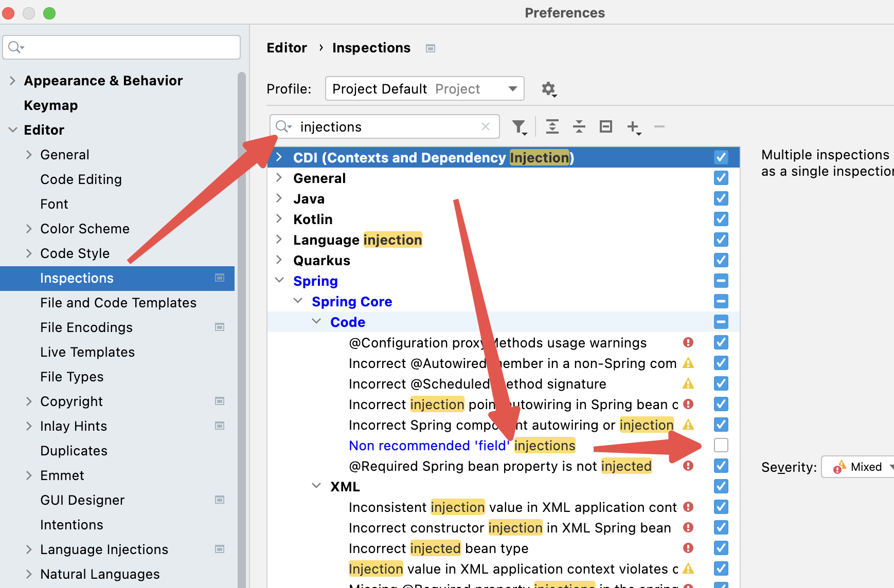Collapse the Spring inspections group

tap(279, 280)
